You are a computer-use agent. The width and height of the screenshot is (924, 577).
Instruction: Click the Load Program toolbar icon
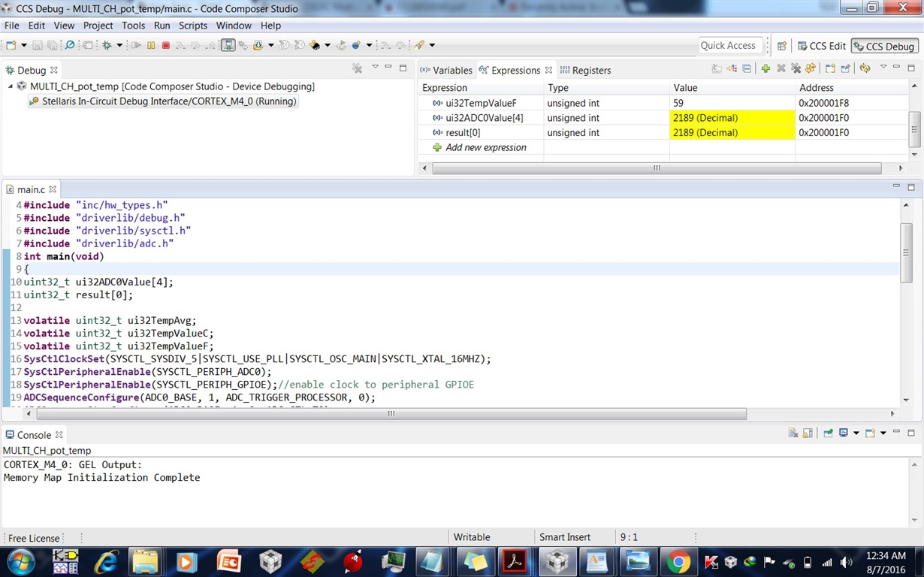(258, 45)
